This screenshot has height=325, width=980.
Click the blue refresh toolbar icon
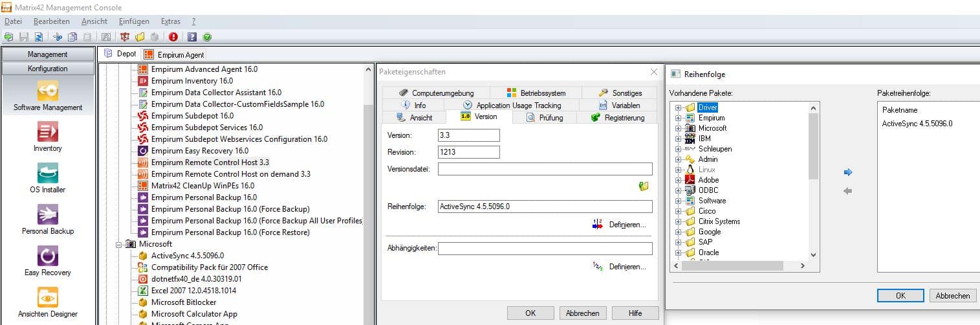click(39, 37)
